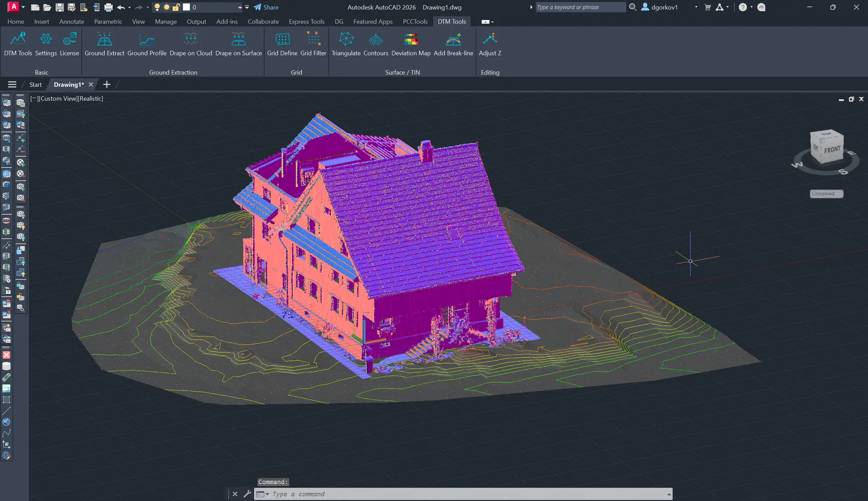Viewport: 868px width, 501px height.
Task: Open the file tab hamburger menu
Action: coord(12,84)
